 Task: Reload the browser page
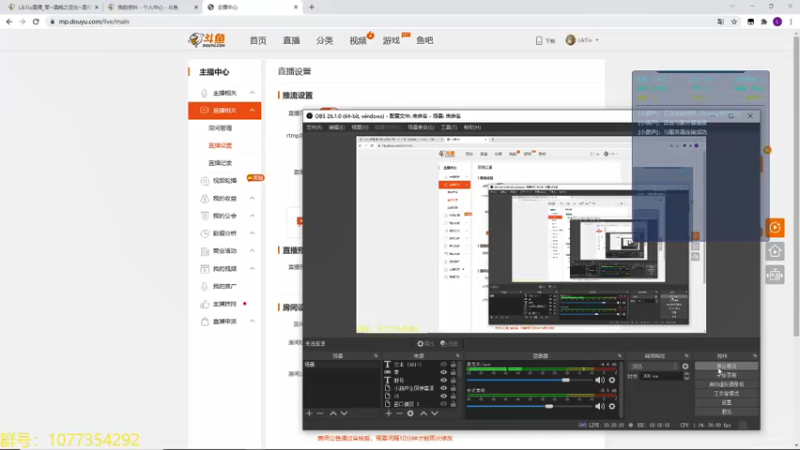(x=36, y=21)
